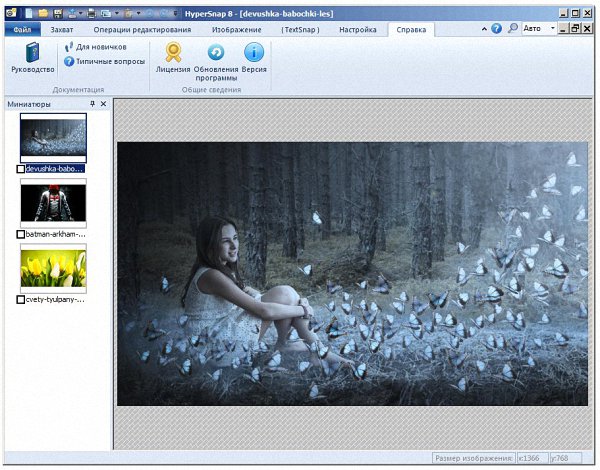Pin the Миниатюры panel

coord(92,104)
